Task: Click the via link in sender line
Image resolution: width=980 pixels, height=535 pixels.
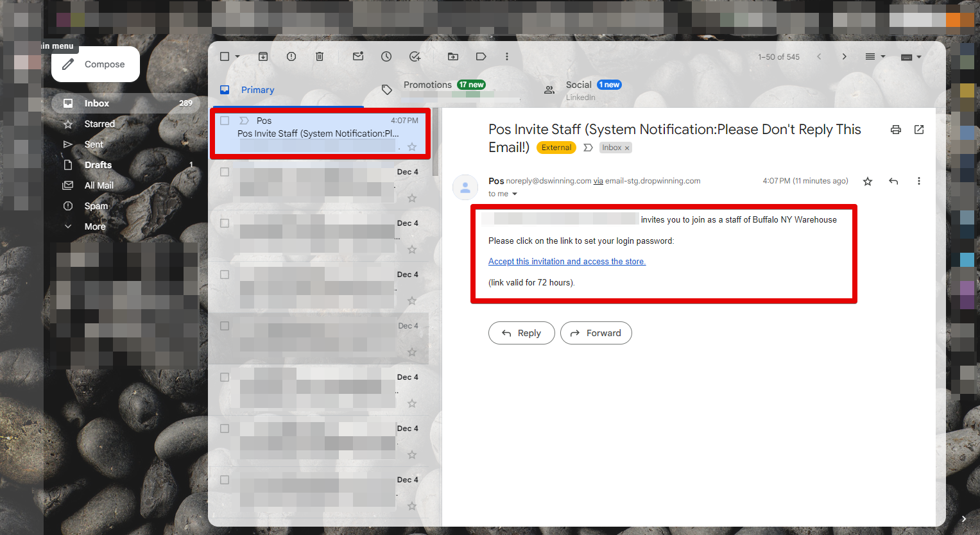Action: 598,181
